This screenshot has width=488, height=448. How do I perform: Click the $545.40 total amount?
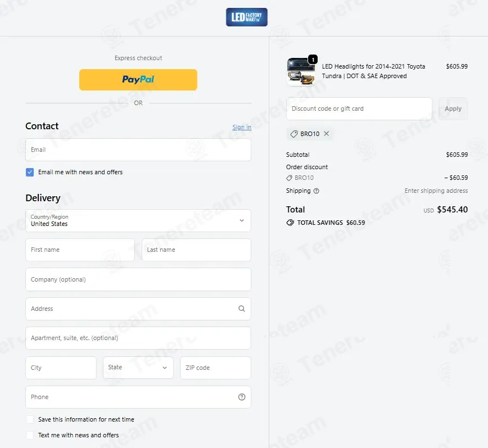coord(452,209)
